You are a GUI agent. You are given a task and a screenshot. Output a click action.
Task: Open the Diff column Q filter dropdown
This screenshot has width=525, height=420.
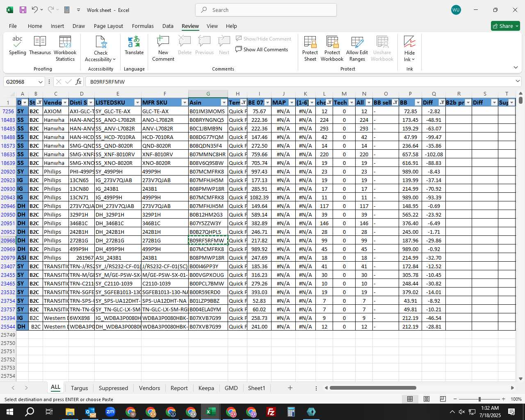[442, 103]
